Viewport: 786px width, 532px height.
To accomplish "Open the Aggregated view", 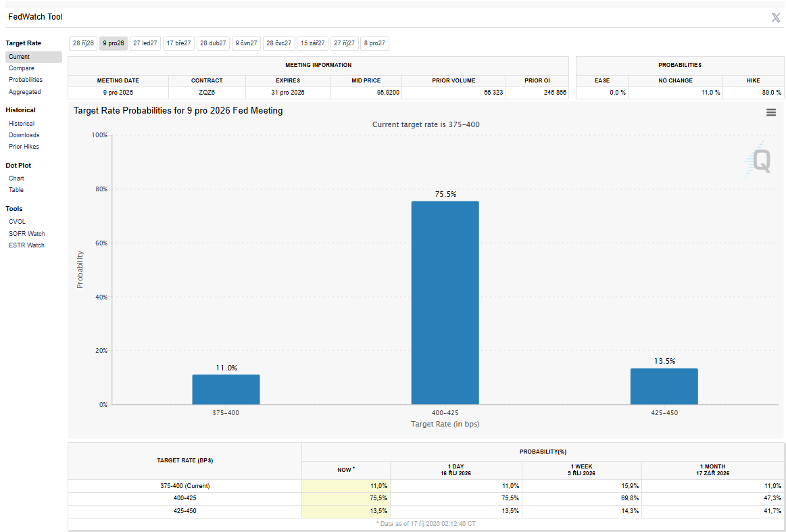I will pyautogui.click(x=24, y=92).
